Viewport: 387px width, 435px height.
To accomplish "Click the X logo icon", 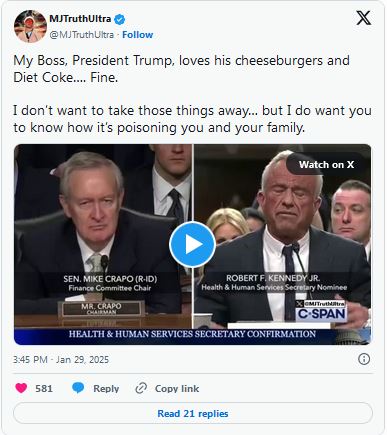I will click(363, 18).
